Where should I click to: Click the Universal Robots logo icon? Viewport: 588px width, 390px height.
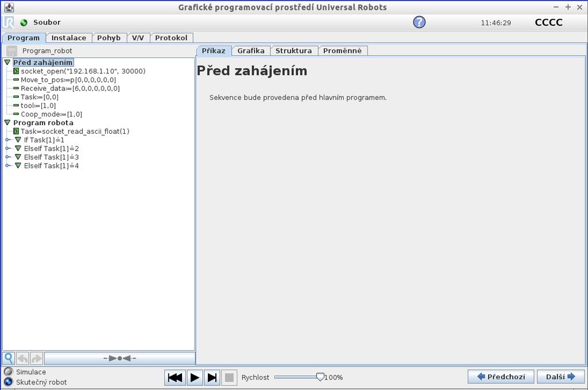8,22
